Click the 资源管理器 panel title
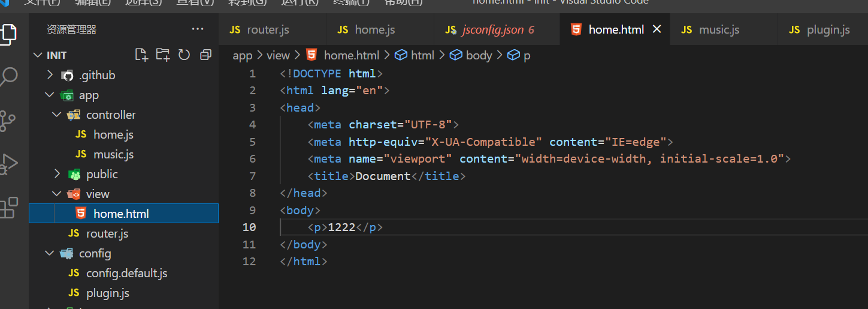 71,29
